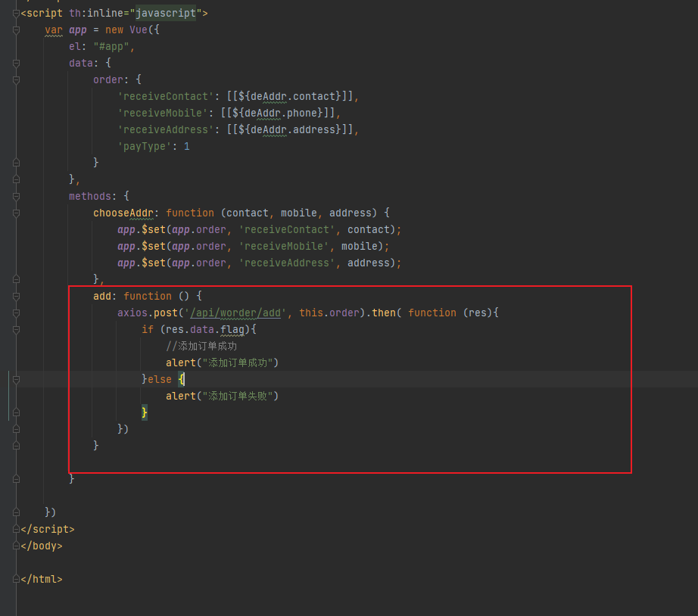Viewport: 698px width, 616px height.
Task: Collapse the script tag fold marker
Action: [16, 14]
